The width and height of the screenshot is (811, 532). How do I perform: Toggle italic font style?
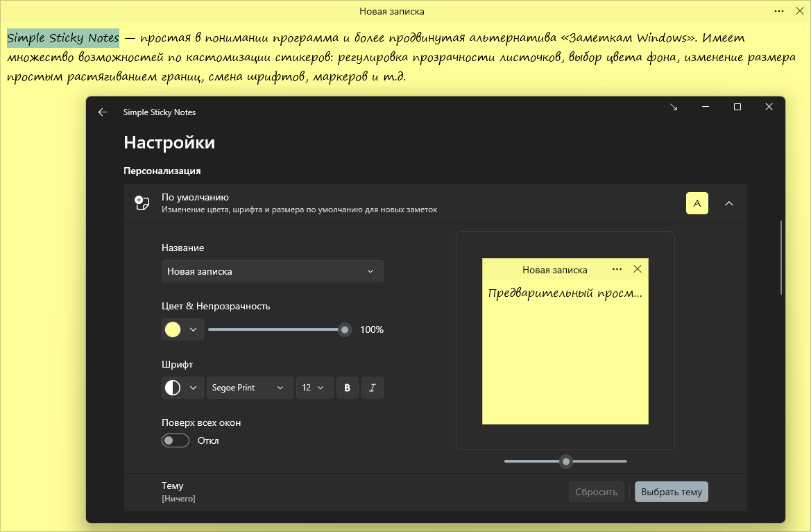pos(373,388)
